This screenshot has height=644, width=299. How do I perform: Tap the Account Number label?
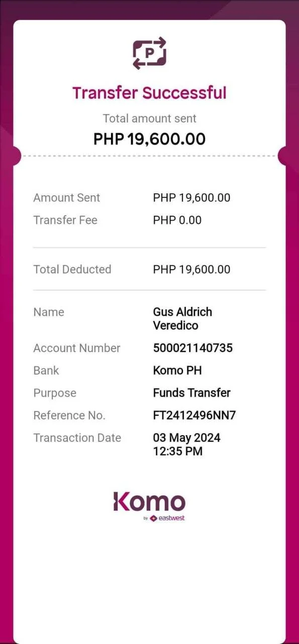tap(77, 348)
